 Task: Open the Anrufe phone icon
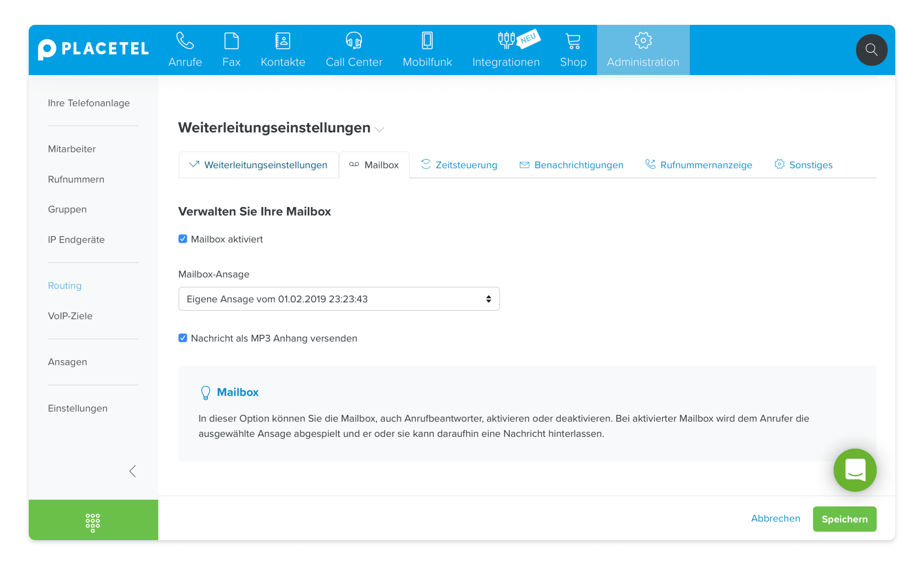point(185,41)
